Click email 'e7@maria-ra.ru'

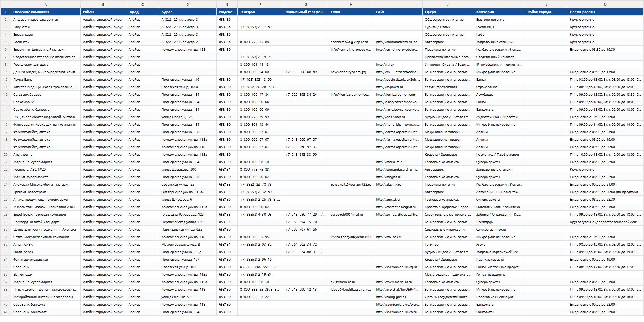[x=351, y=282]
